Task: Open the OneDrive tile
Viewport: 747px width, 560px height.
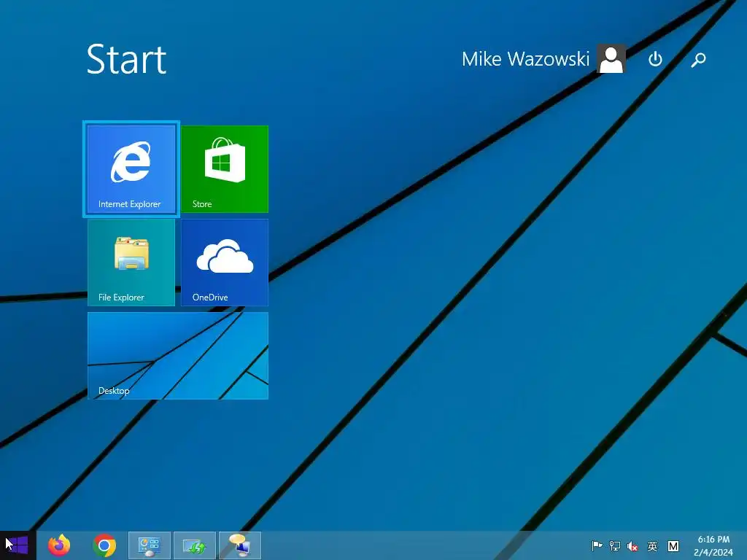Action: tap(225, 262)
